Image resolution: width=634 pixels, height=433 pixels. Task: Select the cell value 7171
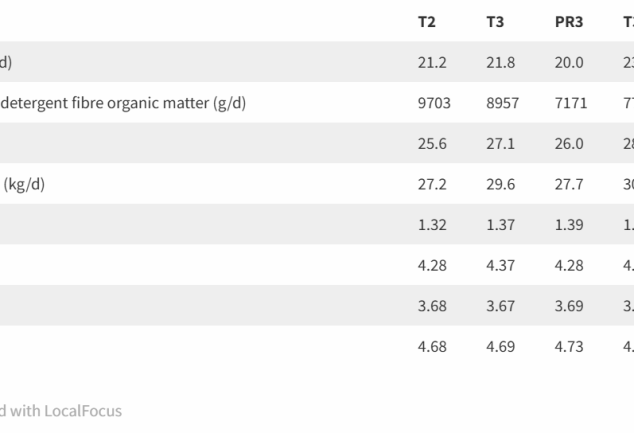[571, 103]
